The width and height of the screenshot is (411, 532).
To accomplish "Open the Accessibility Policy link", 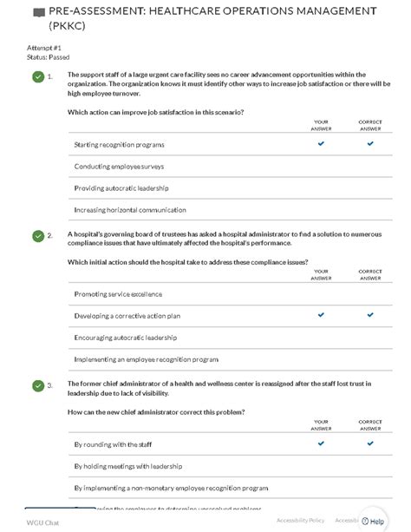I will click(301, 520).
